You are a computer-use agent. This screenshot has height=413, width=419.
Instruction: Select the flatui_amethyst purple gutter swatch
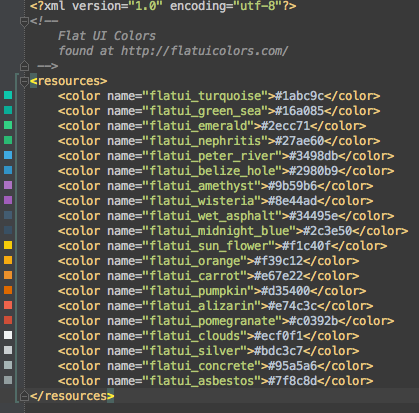8,185
